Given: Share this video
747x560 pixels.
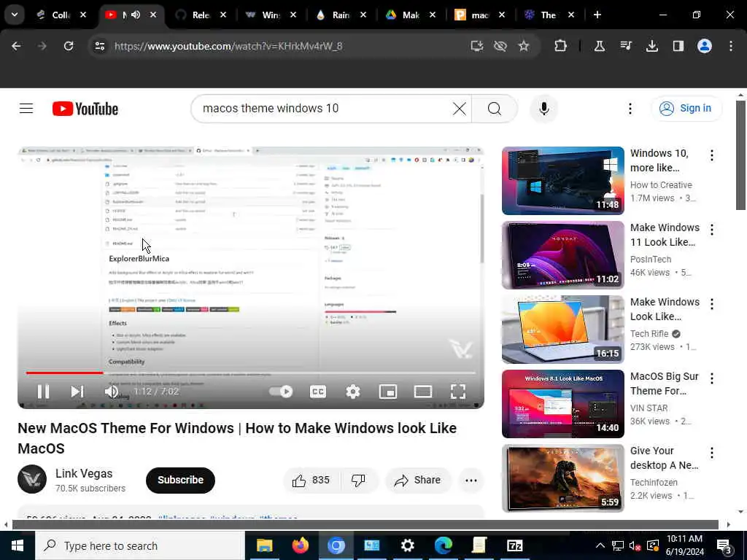Looking at the screenshot, I should [x=417, y=480].
